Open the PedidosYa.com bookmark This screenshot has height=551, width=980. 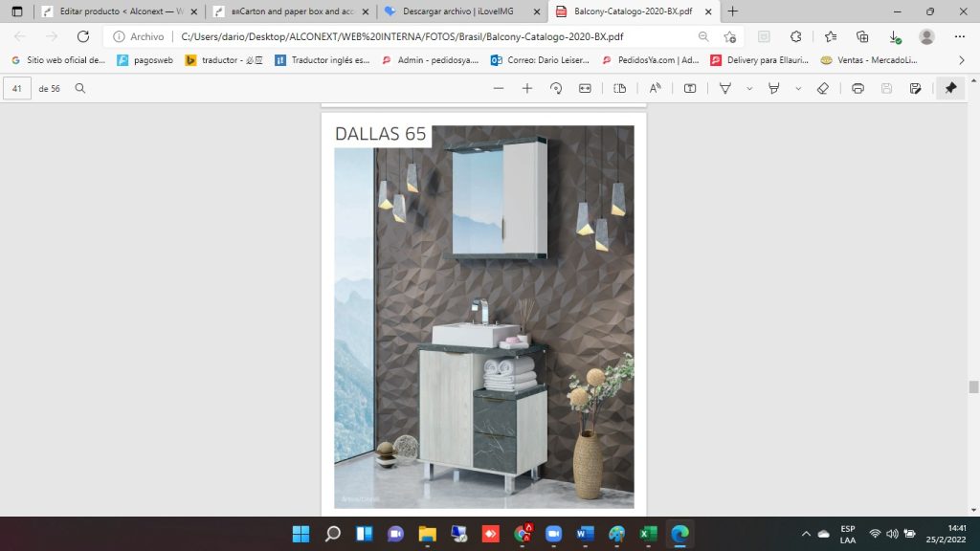650,60
